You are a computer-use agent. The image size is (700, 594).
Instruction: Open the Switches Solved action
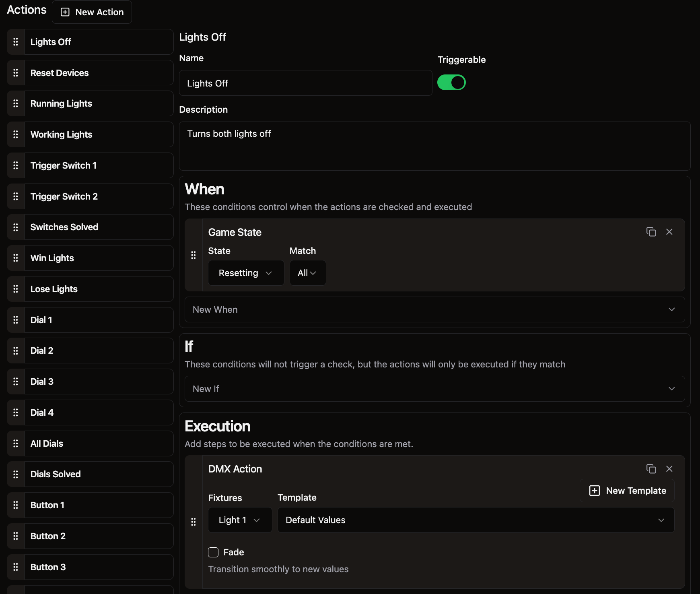(99, 227)
